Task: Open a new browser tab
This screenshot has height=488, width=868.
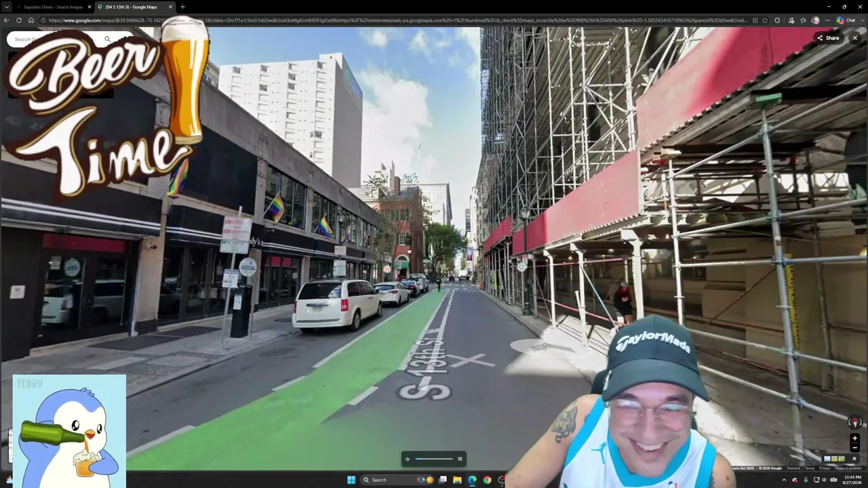Action: point(182,7)
